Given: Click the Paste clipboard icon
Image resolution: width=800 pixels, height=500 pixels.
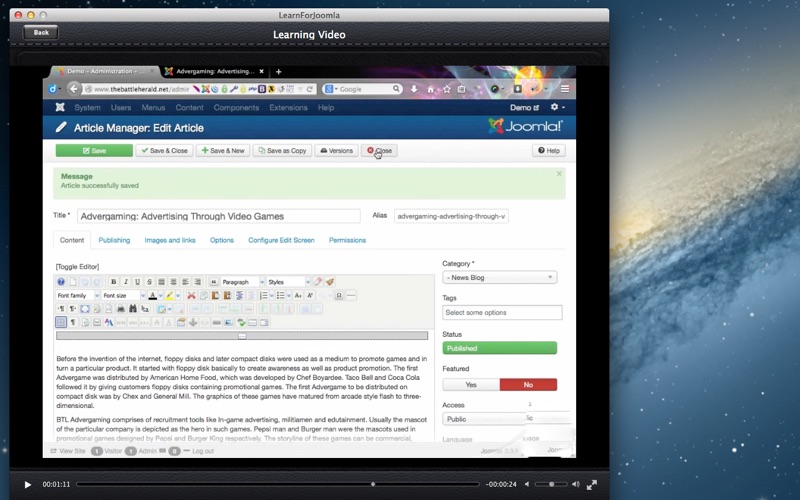Looking at the screenshot, I should click(x=215, y=295).
